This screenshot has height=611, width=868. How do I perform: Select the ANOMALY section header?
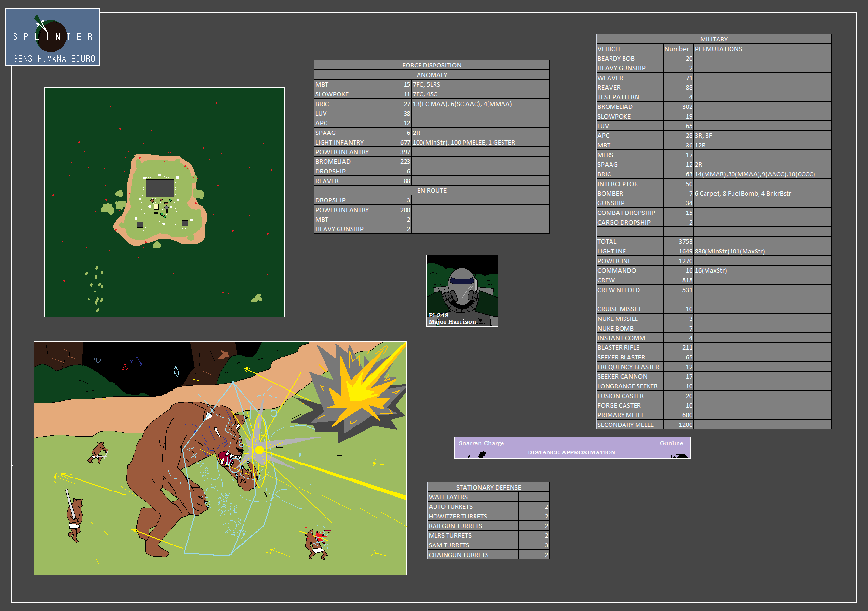[432, 75]
